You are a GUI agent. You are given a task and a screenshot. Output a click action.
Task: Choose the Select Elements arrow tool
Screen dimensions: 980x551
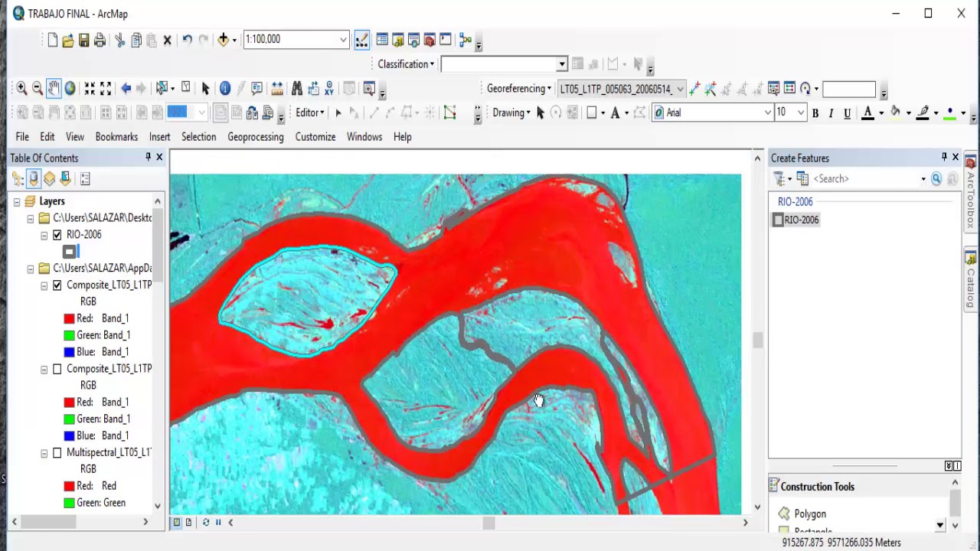205,89
